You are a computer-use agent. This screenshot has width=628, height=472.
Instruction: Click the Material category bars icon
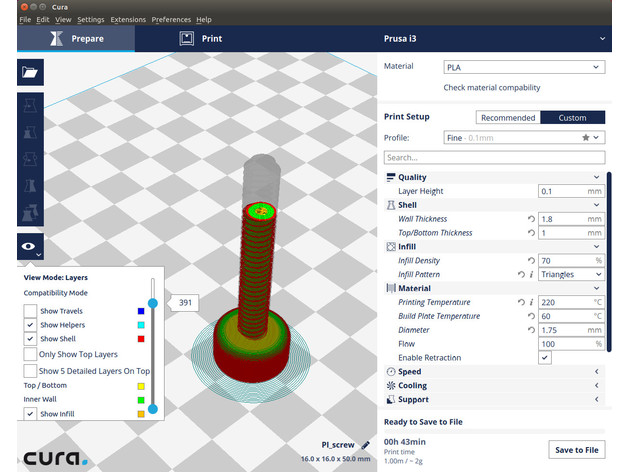click(x=391, y=288)
